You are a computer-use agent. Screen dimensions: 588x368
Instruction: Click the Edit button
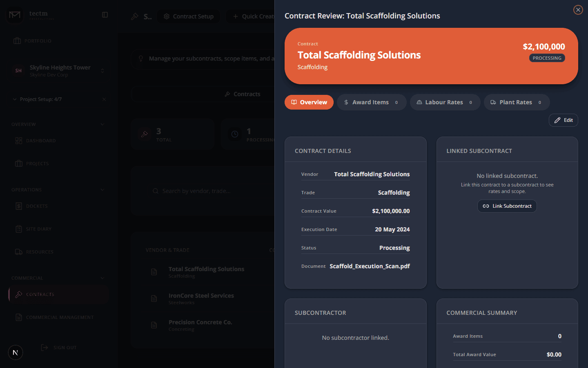tap(563, 120)
